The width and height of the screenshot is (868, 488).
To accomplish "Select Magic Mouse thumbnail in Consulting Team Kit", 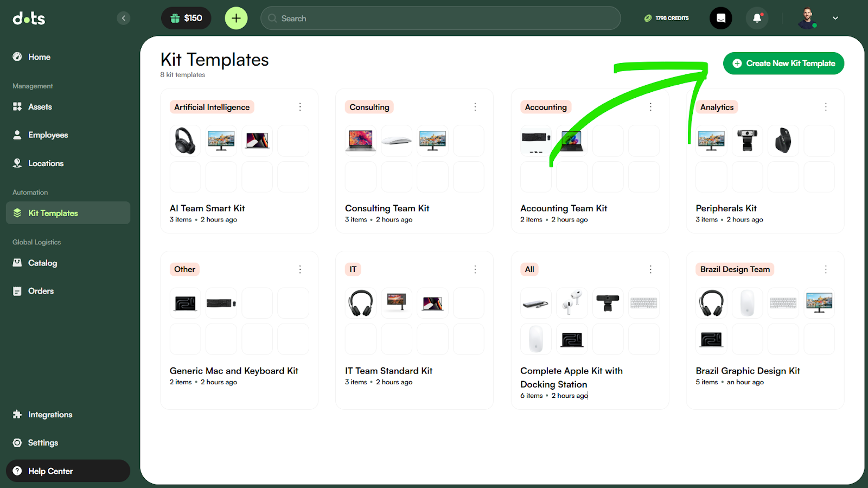I will [x=397, y=141].
